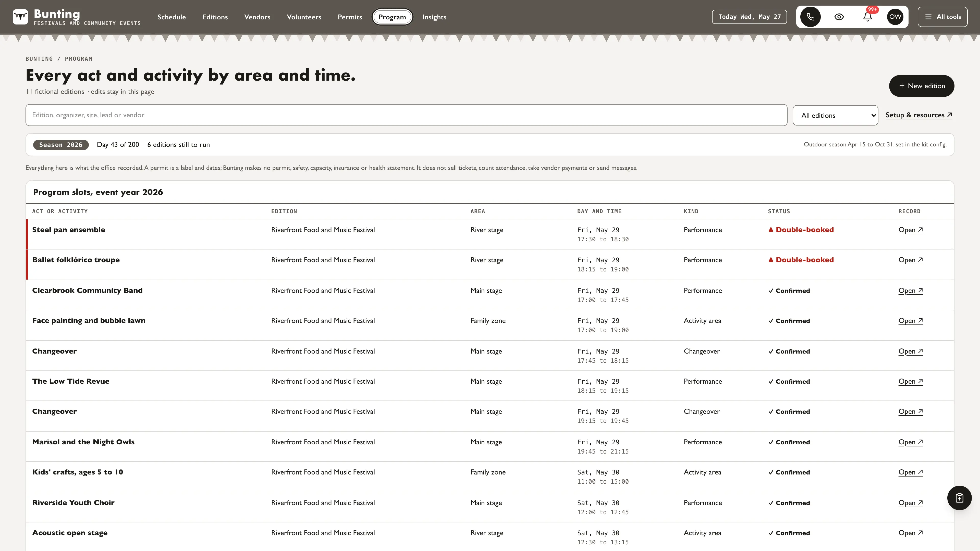Viewport: 980px width, 551px height.
Task: Open the OW user avatar
Action: 895,17
